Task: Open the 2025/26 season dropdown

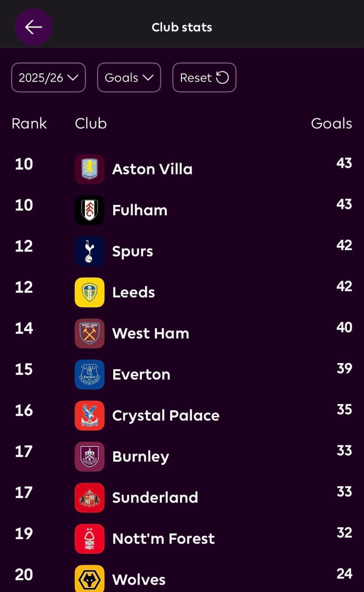Action: 49,77
